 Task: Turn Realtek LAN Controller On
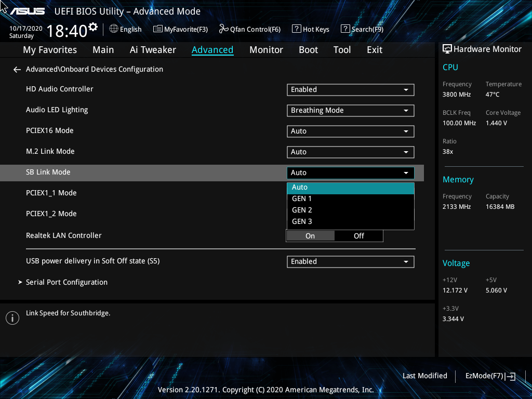pyautogui.click(x=311, y=236)
